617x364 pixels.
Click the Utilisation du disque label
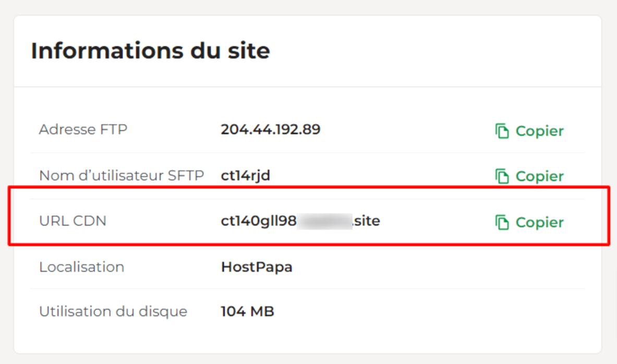113,312
